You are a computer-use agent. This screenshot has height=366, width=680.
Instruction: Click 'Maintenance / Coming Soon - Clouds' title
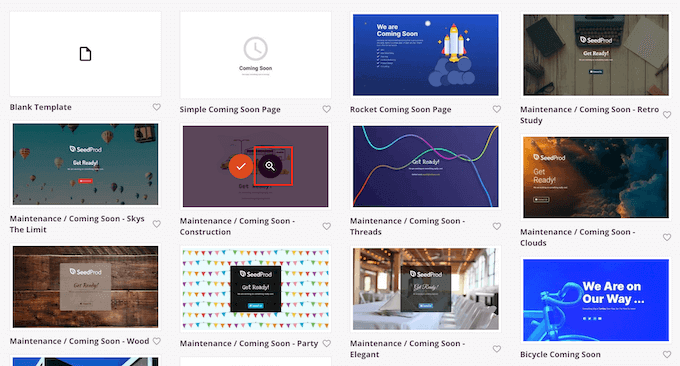click(x=578, y=237)
